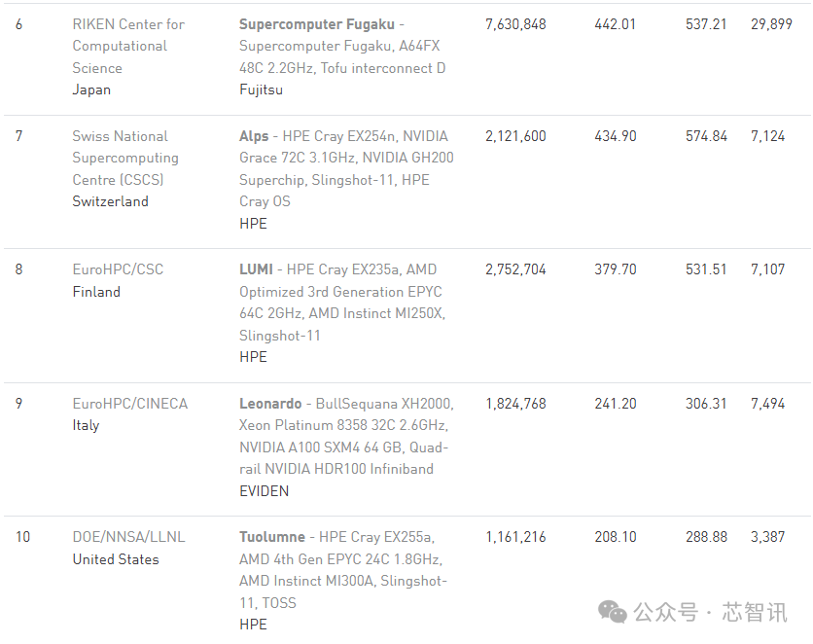Open the Alps system link

point(254,136)
